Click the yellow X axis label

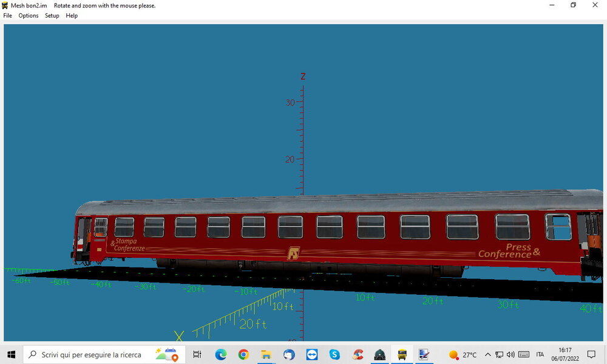179,335
